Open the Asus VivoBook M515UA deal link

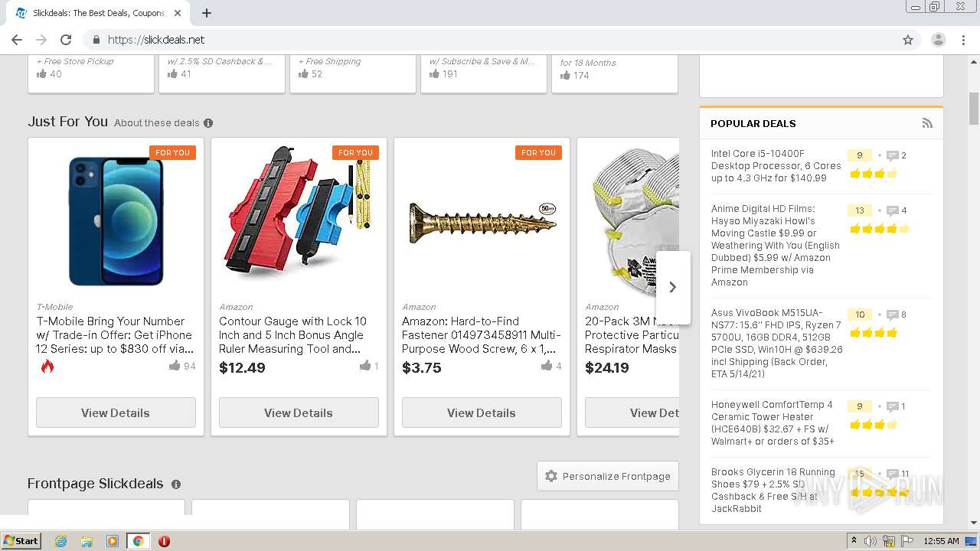click(x=776, y=344)
